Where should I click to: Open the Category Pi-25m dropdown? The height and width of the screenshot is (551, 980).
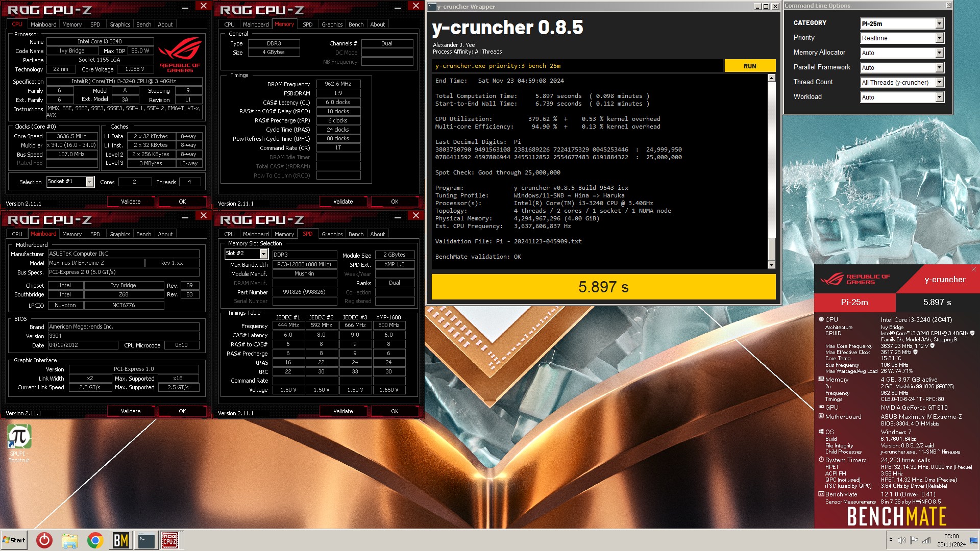939,23
